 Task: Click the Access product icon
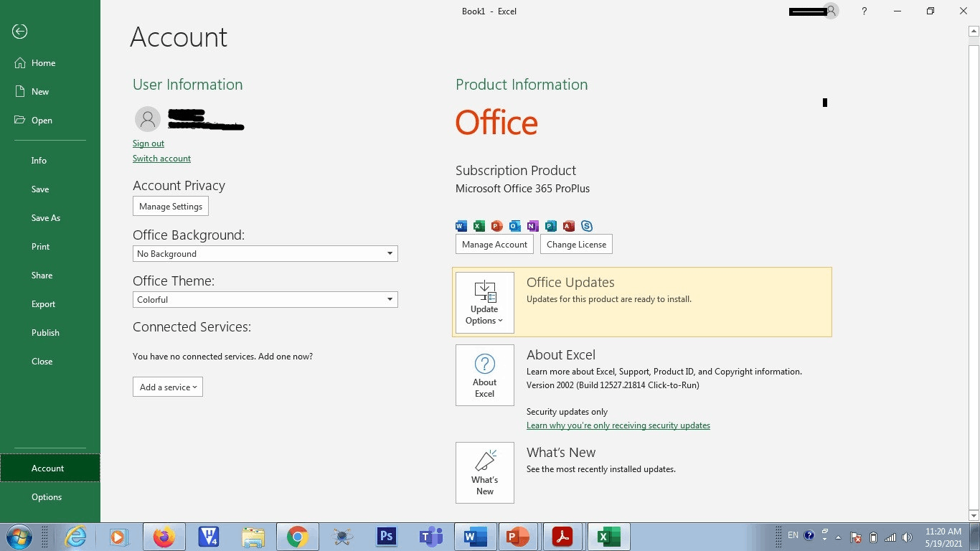(569, 226)
